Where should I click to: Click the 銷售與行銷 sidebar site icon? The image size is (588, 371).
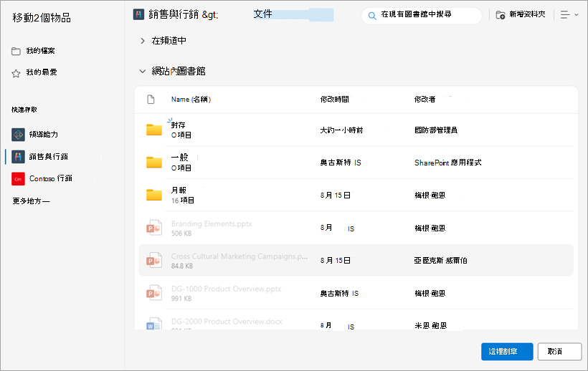(x=18, y=156)
